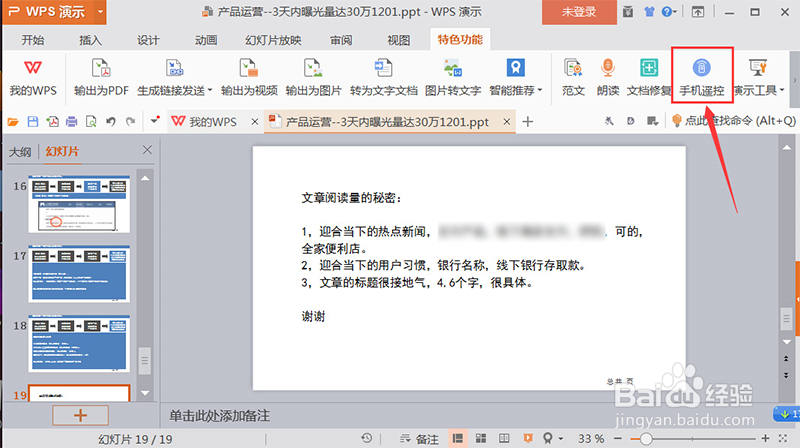The height and width of the screenshot is (448, 800).
Task: Click thumbnail pane scroll down arrow
Action: [145, 393]
